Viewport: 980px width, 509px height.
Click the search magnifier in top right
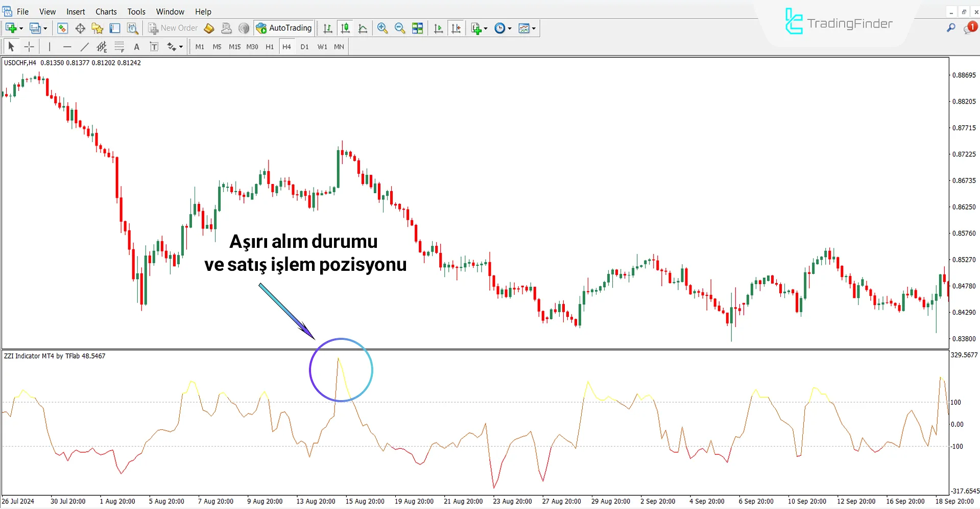pyautogui.click(x=950, y=28)
